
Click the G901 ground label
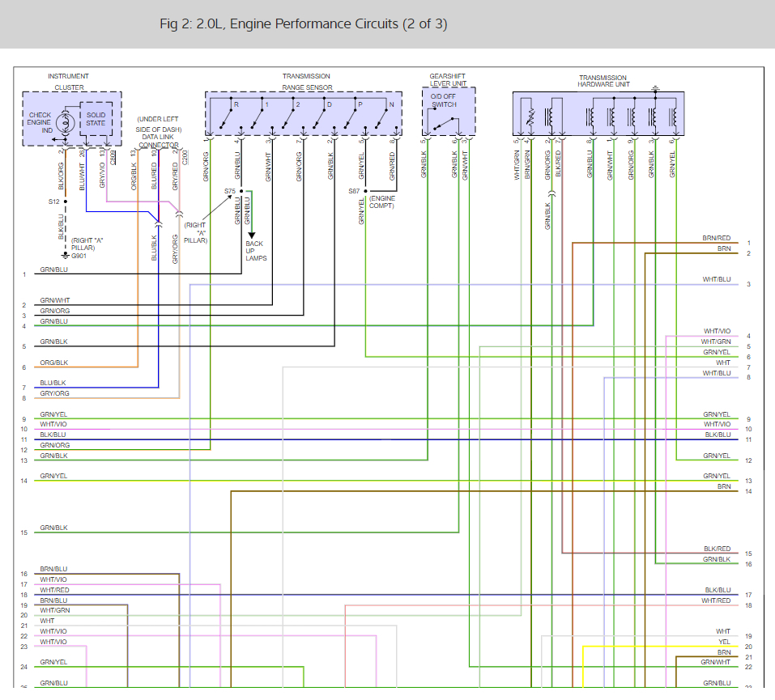pos(79,256)
